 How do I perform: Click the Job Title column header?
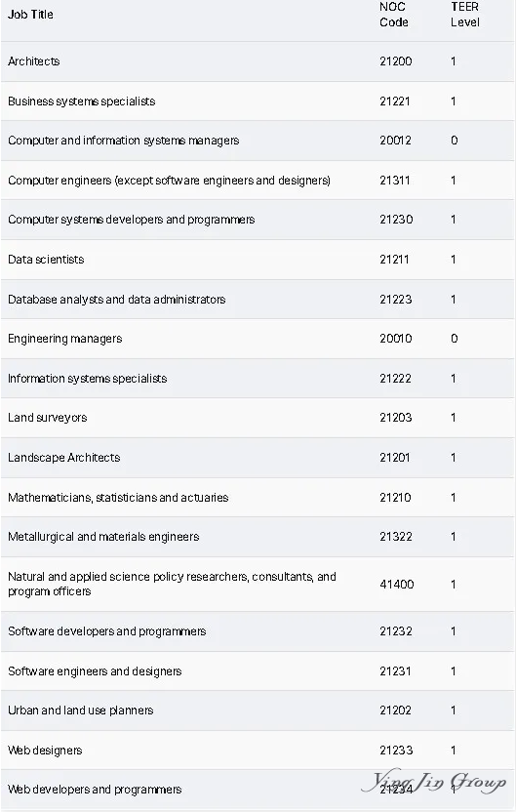(x=30, y=15)
